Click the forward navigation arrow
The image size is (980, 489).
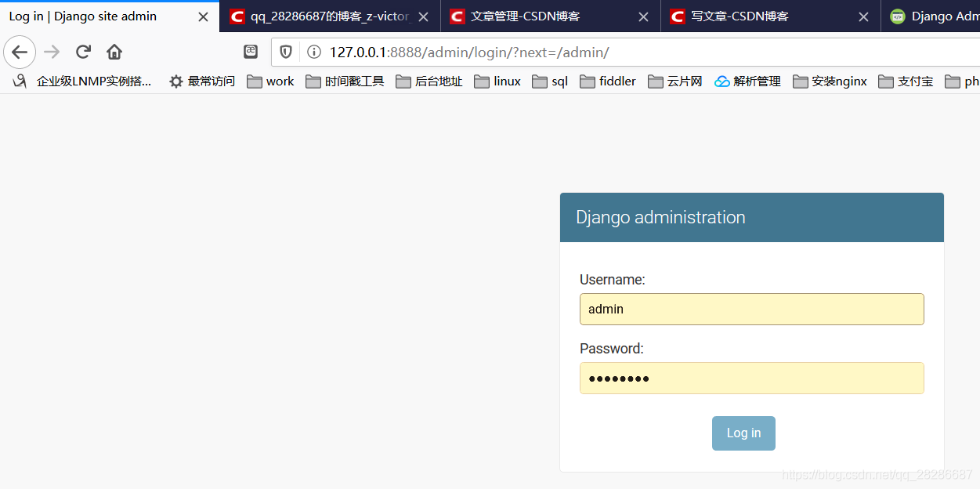[x=52, y=53]
